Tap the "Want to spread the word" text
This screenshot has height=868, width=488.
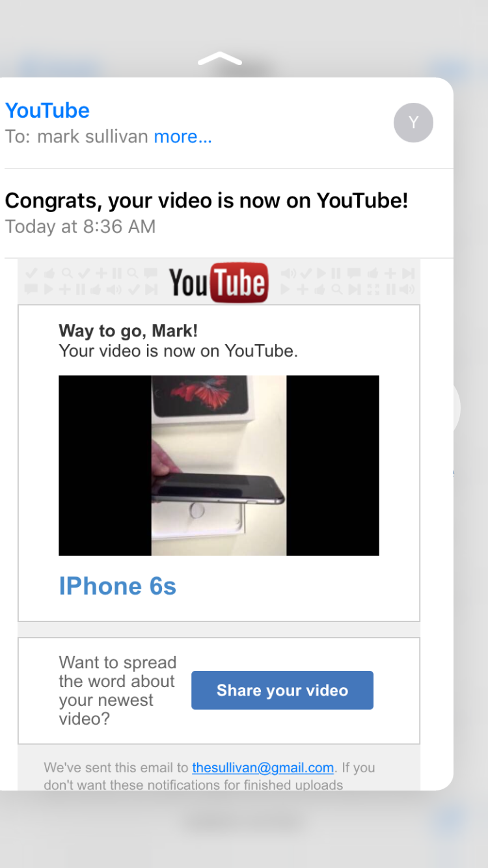click(118, 691)
